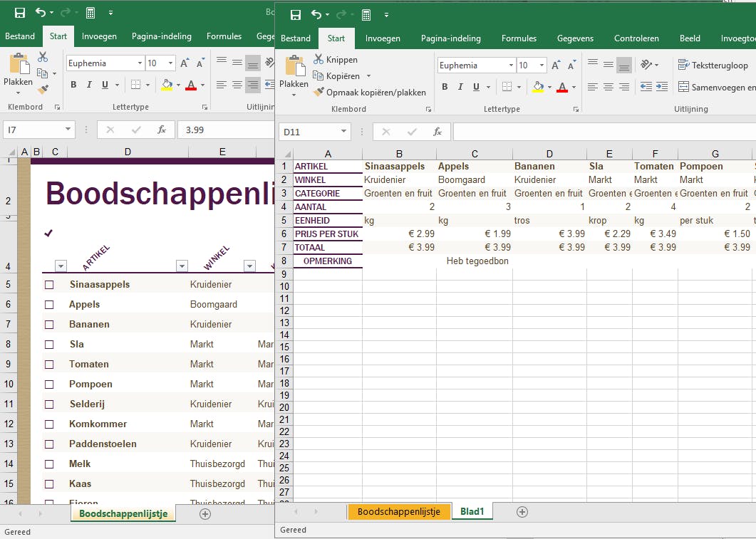The height and width of the screenshot is (539, 756).
Task: Open the Name Box dropdown showing D11
Action: (x=343, y=132)
